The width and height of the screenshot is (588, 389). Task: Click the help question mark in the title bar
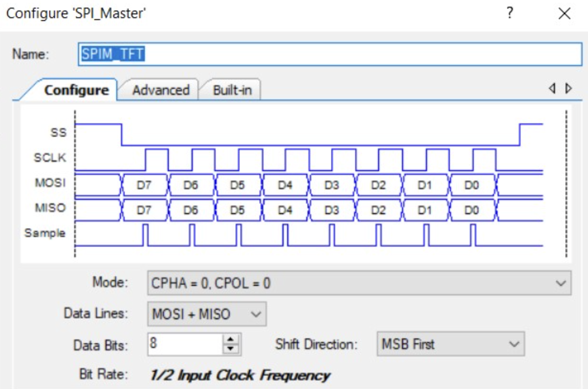point(510,13)
